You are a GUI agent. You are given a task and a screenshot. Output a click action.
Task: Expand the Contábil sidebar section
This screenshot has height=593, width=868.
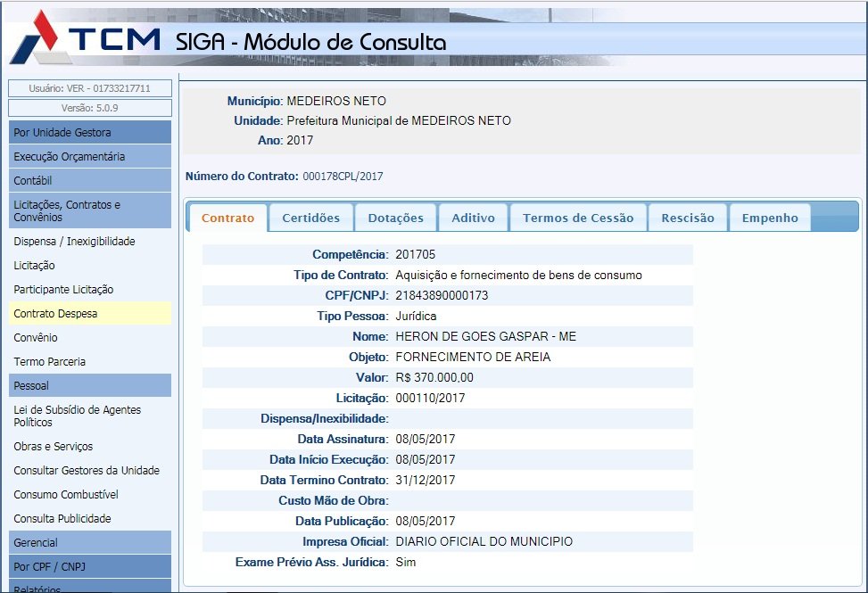[89, 181]
